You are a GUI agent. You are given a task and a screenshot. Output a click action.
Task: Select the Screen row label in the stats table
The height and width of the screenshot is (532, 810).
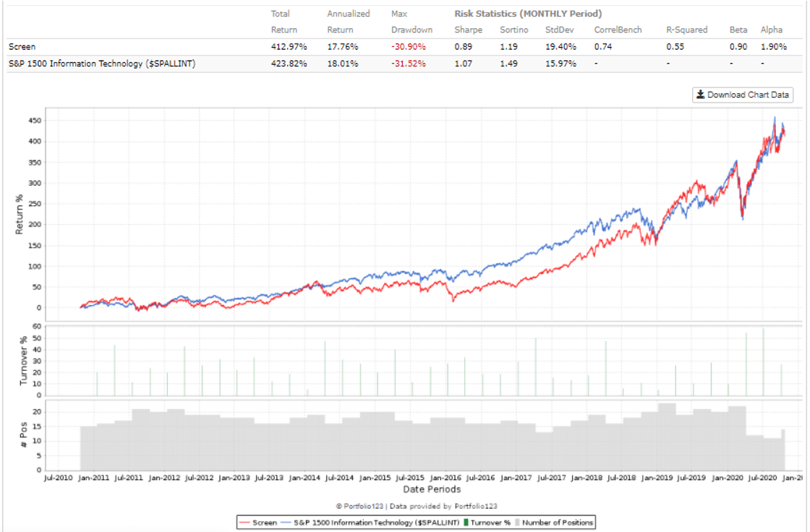(22, 47)
